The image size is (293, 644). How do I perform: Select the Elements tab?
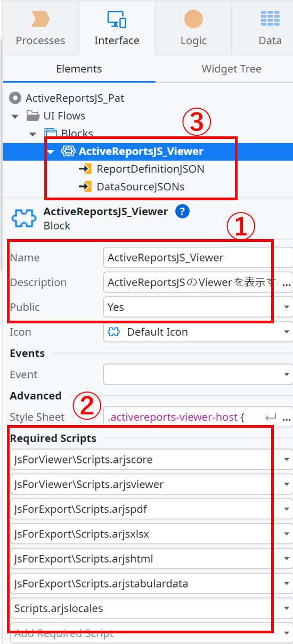(x=79, y=69)
